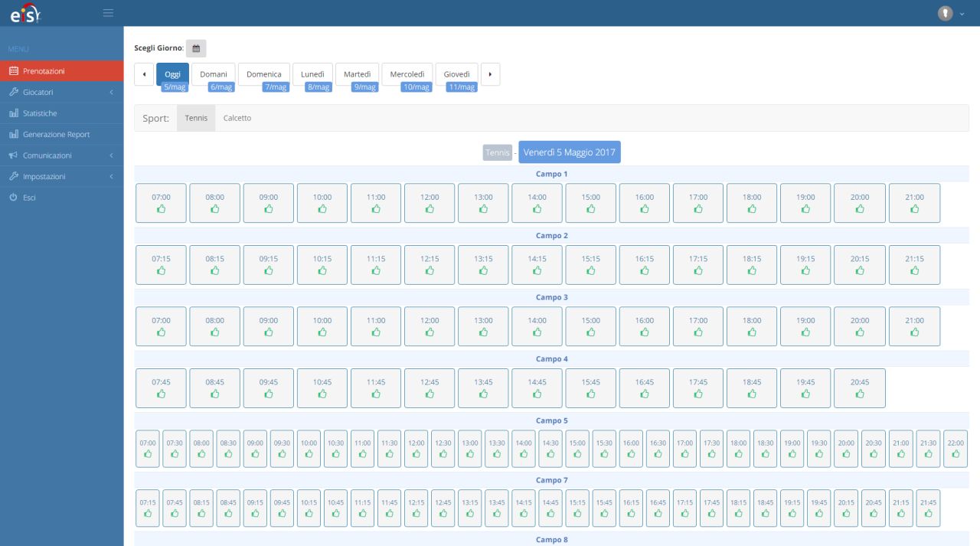Screen dimensions: 980x546
Task: Select the Giovedì day button
Action: (x=457, y=74)
